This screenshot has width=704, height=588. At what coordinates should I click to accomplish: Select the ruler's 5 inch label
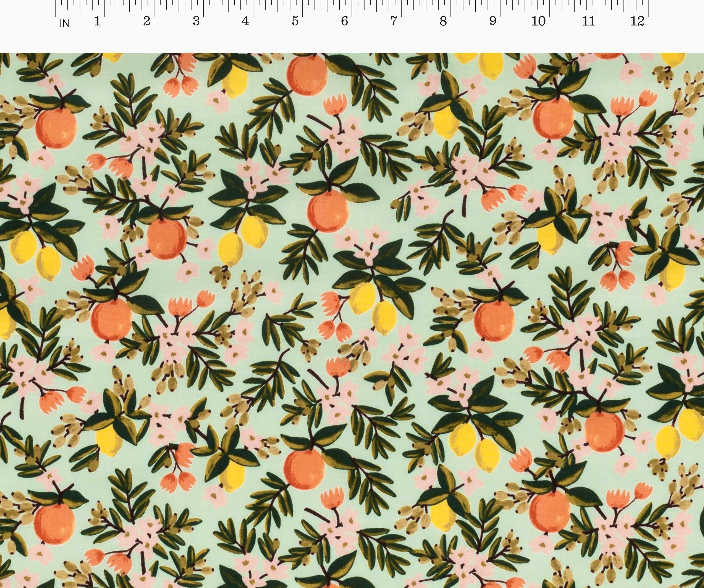[295, 21]
